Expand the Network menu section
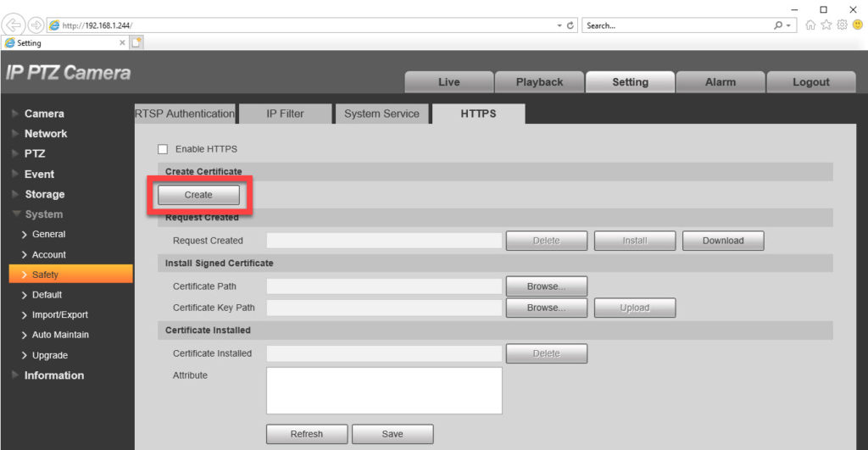 tap(46, 134)
